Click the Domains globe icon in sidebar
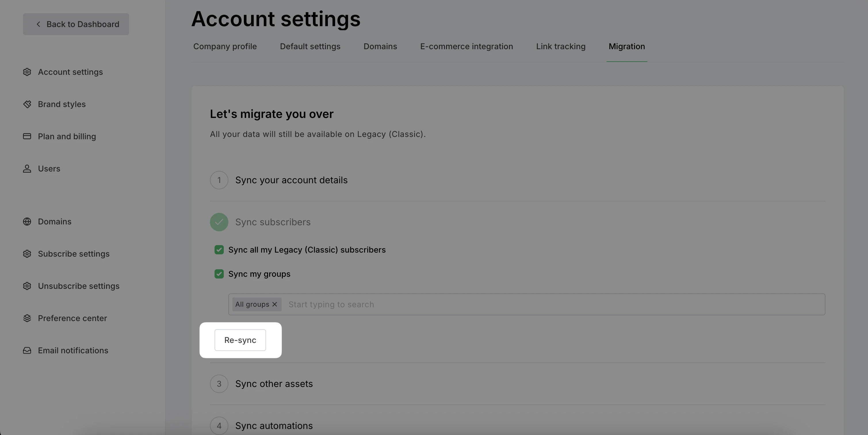 (x=27, y=222)
